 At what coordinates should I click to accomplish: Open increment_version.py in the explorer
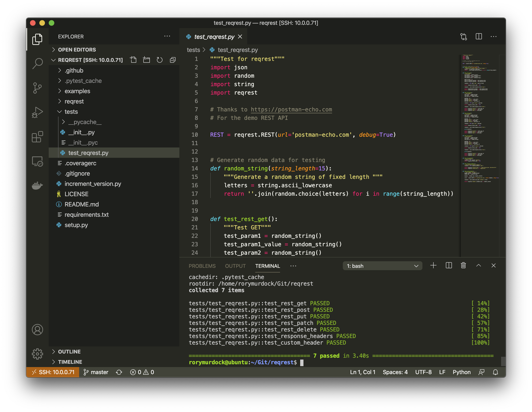click(114, 184)
